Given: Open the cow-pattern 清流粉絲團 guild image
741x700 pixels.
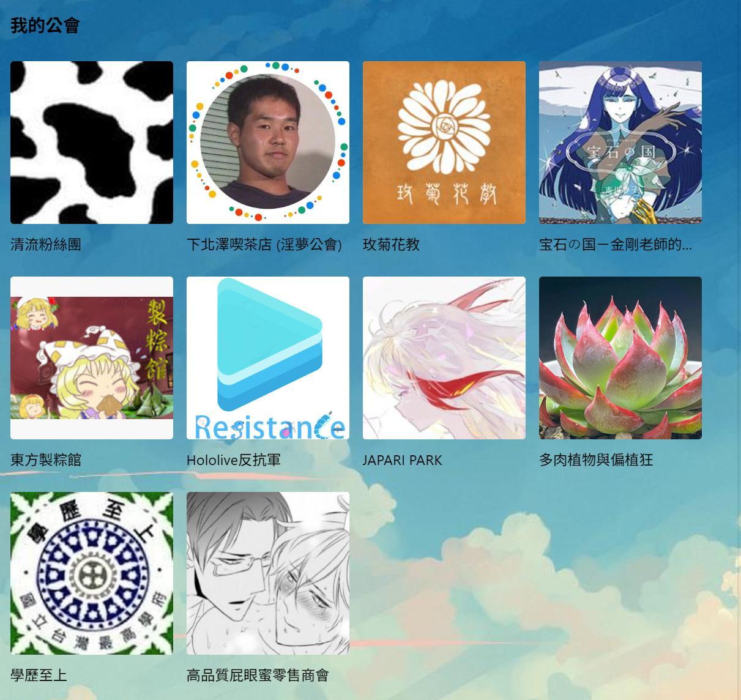Looking at the screenshot, I should tap(92, 143).
